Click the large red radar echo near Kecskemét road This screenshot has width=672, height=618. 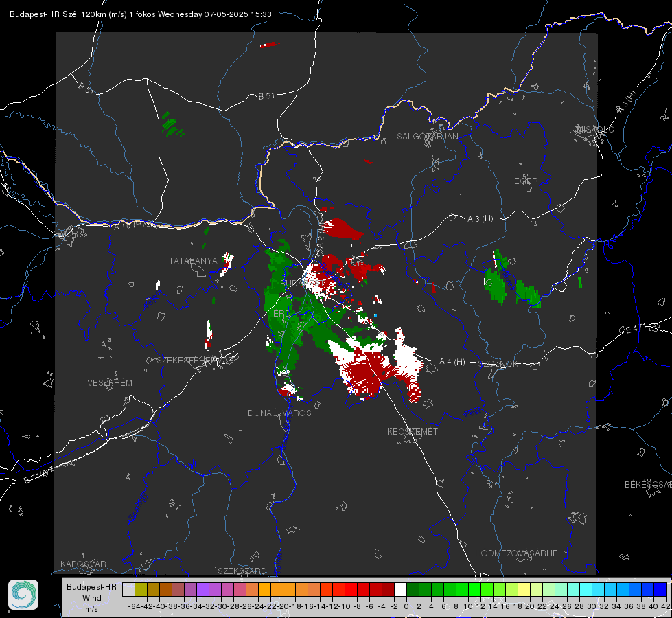click(364, 371)
